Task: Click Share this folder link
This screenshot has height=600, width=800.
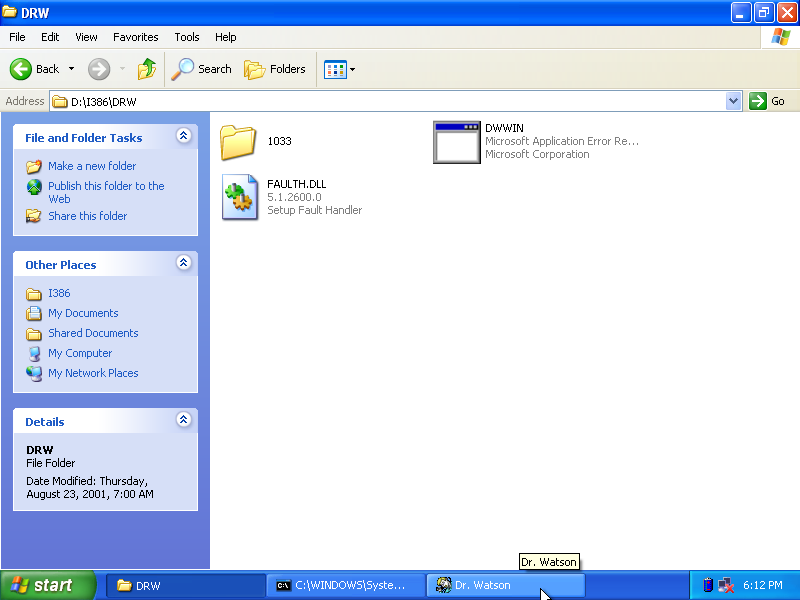Action: (x=87, y=216)
